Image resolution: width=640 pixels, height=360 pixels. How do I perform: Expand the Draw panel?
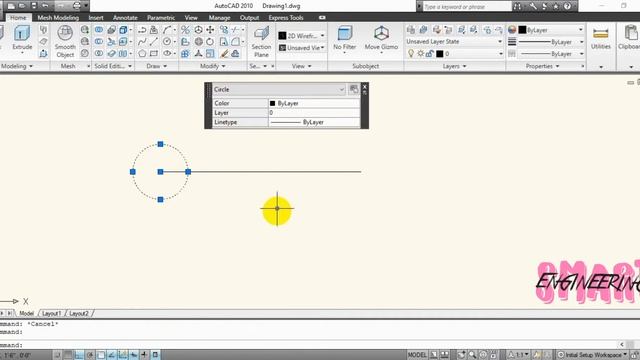[x=157, y=66]
